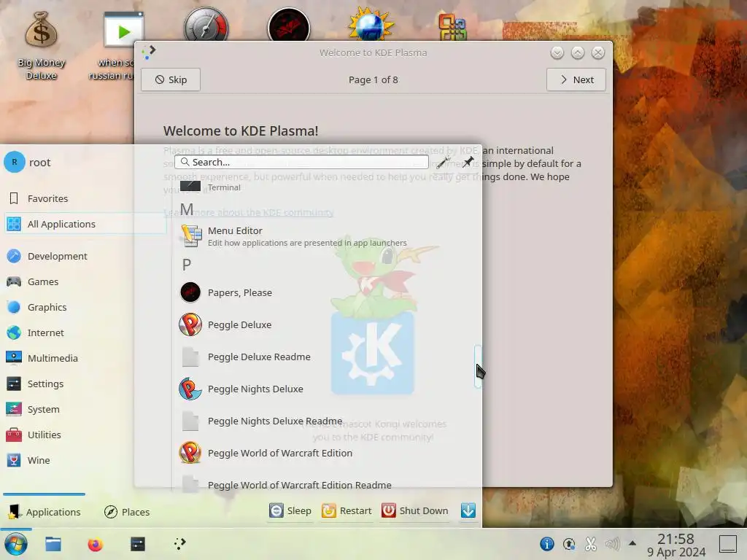Image resolution: width=747 pixels, height=560 pixels.
Task: Open the gauge speedometer desktop icon
Action: (206, 26)
